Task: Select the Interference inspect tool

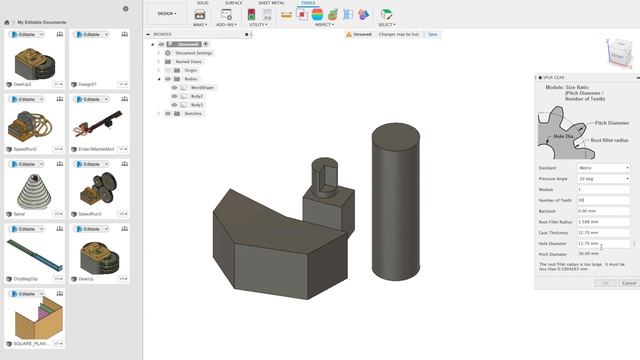Action: [x=302, y=15]
